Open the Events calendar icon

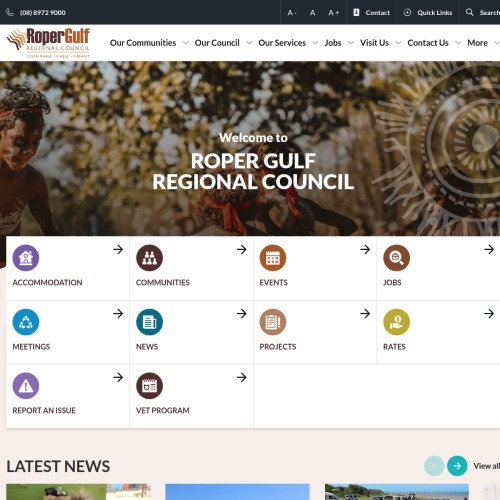[x=273, y=258]
